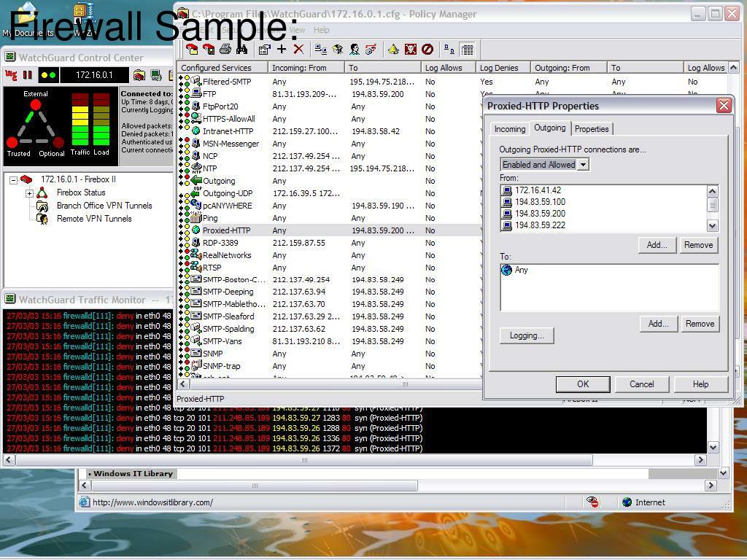Click the Traffic level meter in Control Center

80,119
